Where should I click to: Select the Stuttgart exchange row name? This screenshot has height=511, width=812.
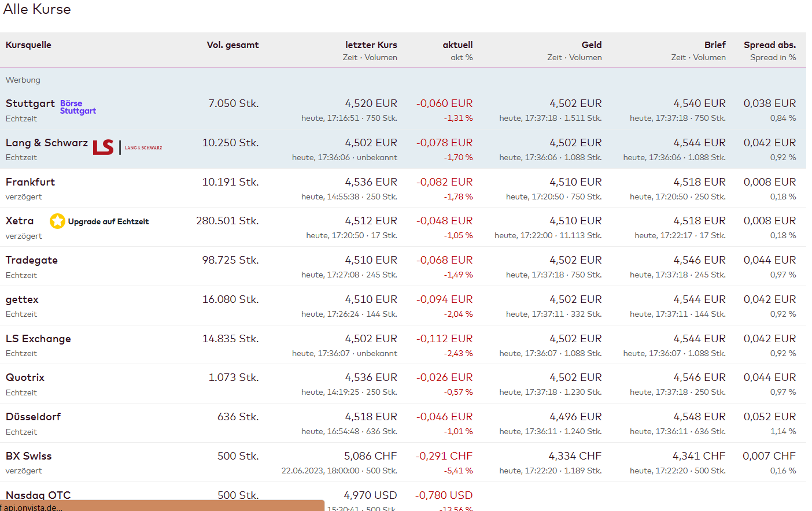coord(30,103)
